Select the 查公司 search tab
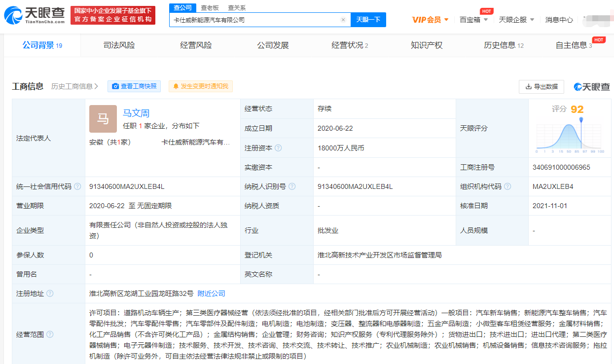 183,7
